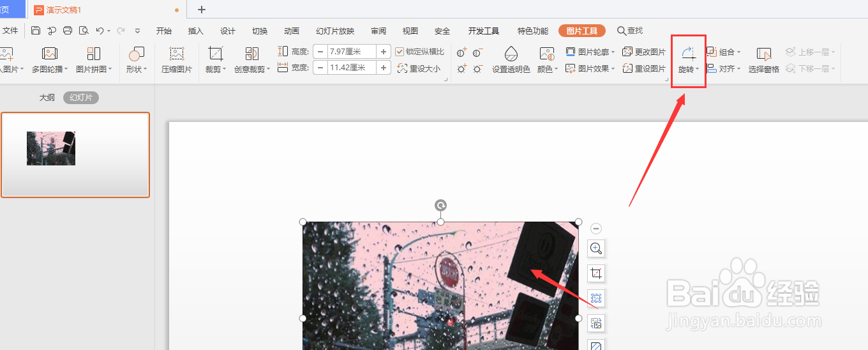868x350 pixels.
Task: Click the rotation handle above the picture
Action: click(x=440, y=205)
